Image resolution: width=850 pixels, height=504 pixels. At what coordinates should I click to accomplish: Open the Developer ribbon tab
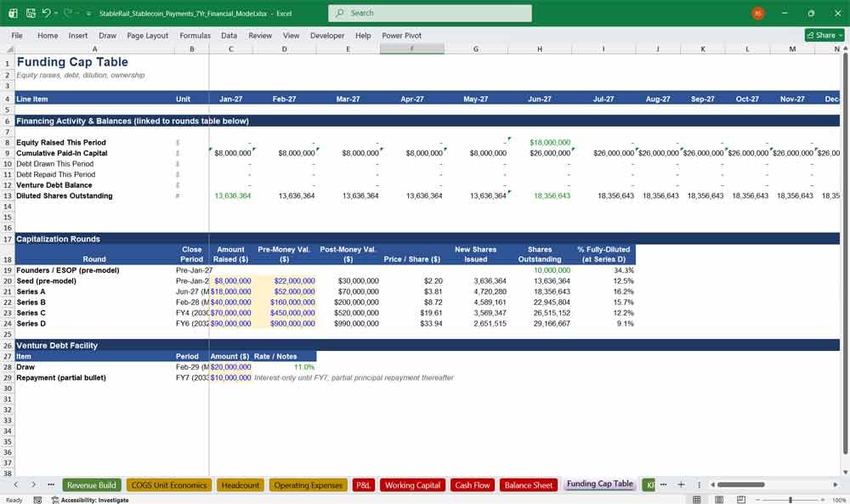pyautogui.click(x=327, y=35)
